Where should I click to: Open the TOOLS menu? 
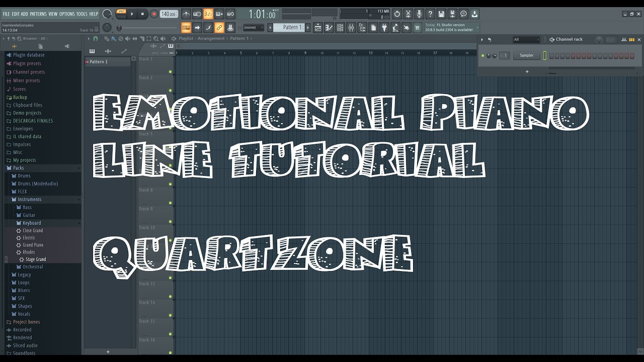point(82,14)
